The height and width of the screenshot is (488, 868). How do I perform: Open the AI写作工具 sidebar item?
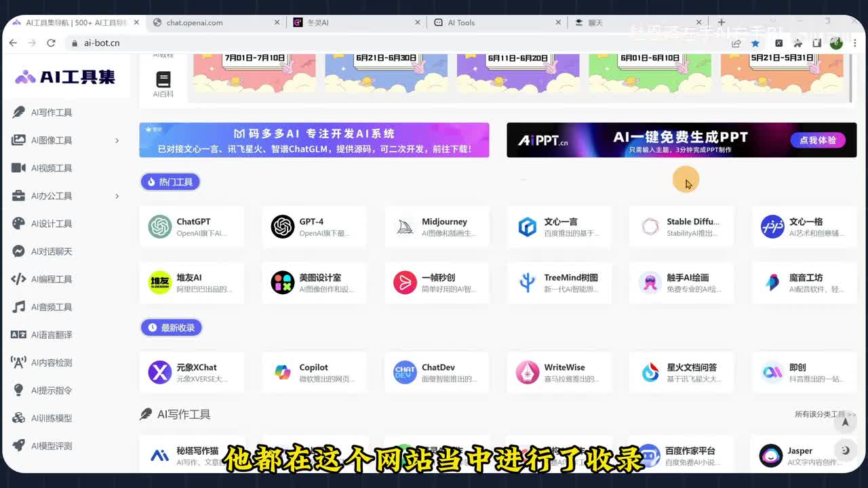coord(52,113)
